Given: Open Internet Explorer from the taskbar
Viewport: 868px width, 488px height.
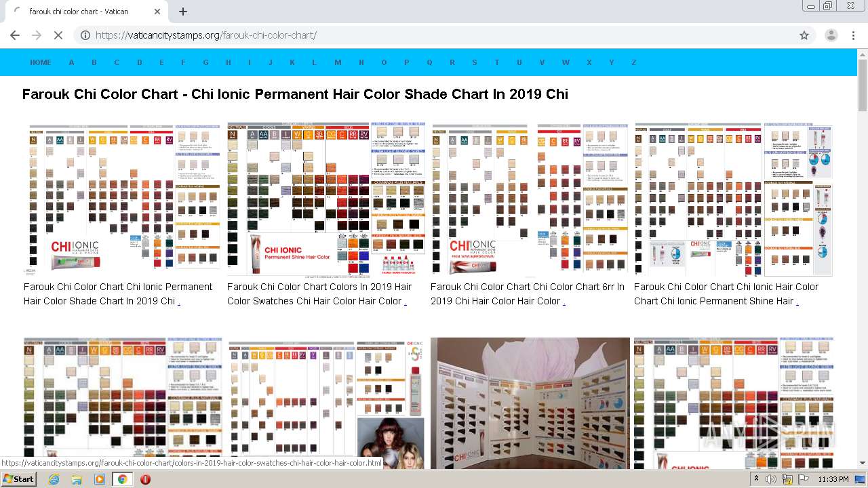Looking at the screenshot, I should [54, 479].
